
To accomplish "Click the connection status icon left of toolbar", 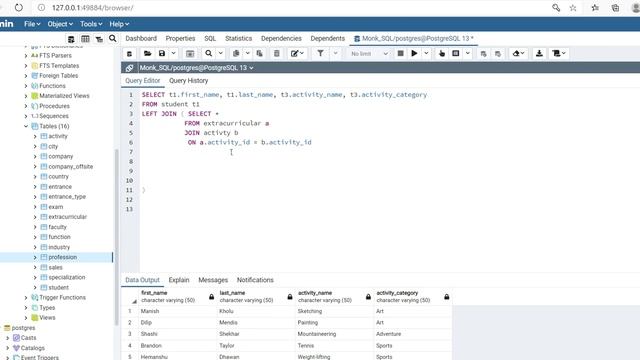I will point(129,53).
